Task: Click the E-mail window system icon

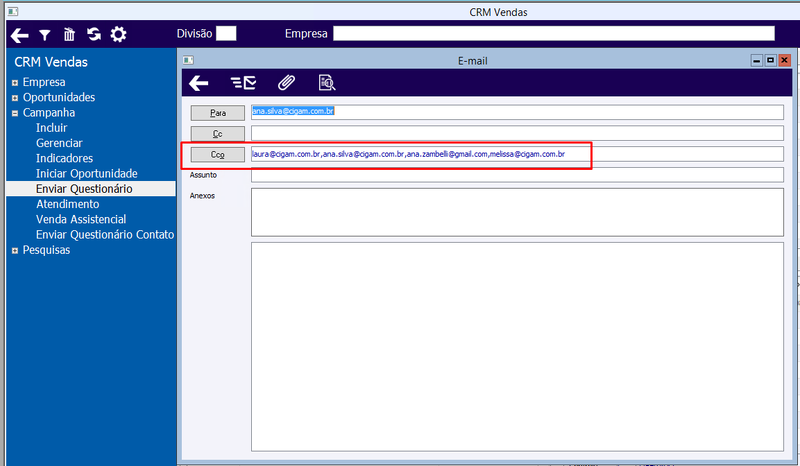Action: coord(188,60)
